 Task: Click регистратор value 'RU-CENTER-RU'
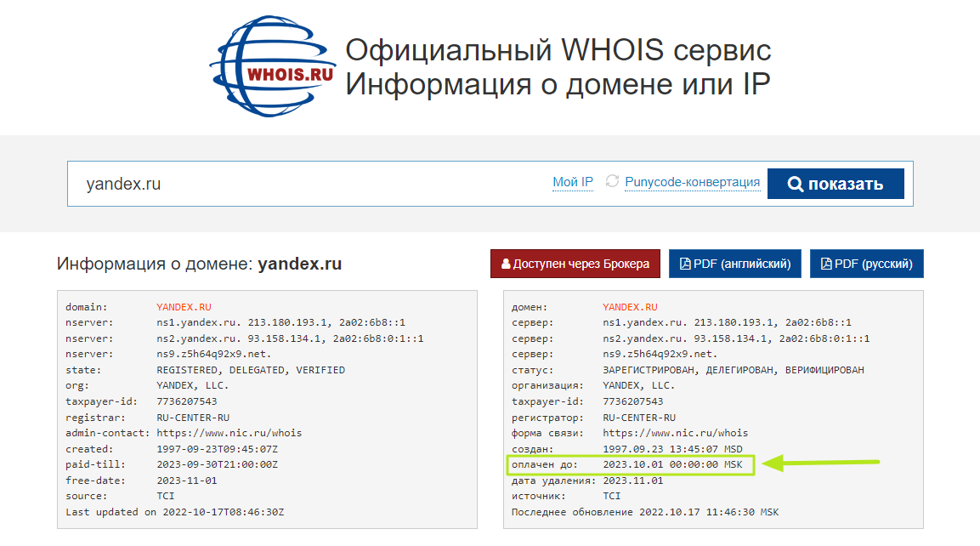[639, 418]
